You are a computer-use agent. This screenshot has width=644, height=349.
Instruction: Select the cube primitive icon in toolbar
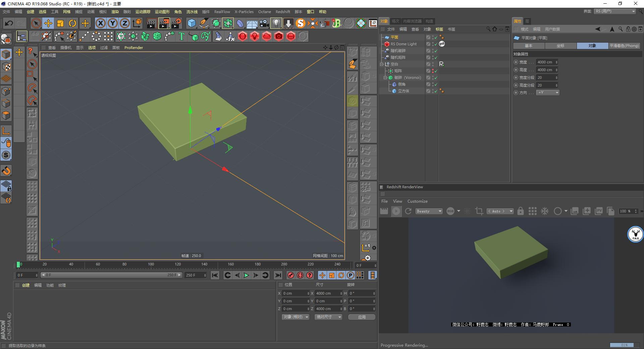(192, 23)
